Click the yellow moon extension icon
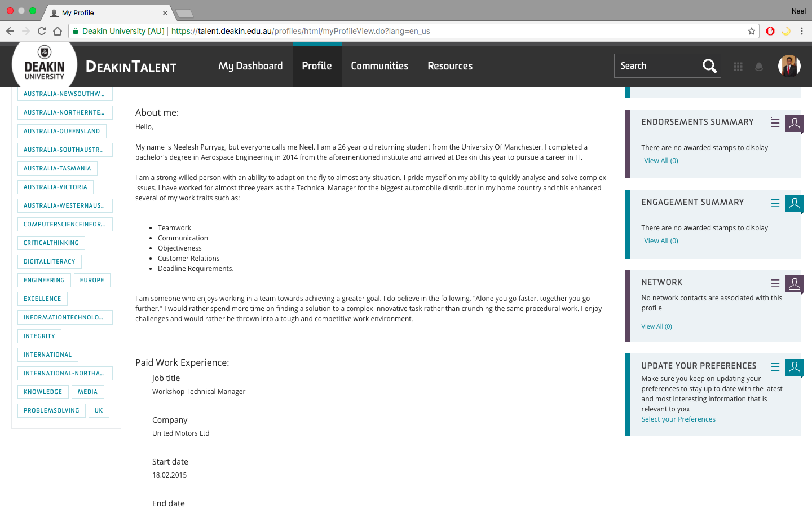Image resolution: width=812 pixels, height=508 pixels. [x=786, y=31]
